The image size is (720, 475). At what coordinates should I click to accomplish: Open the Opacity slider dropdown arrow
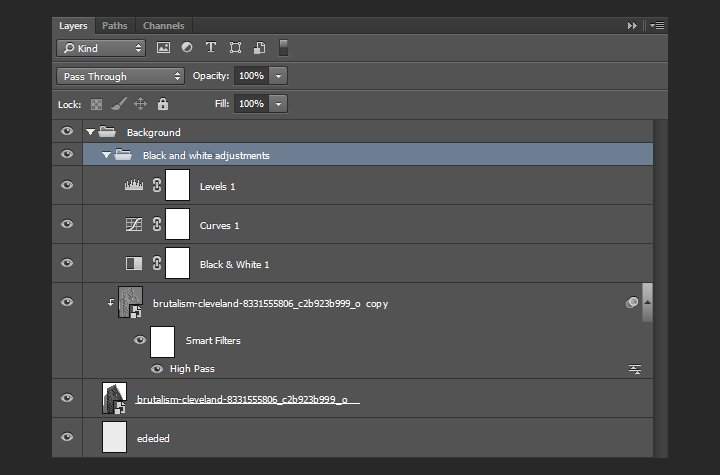point(278,76)
